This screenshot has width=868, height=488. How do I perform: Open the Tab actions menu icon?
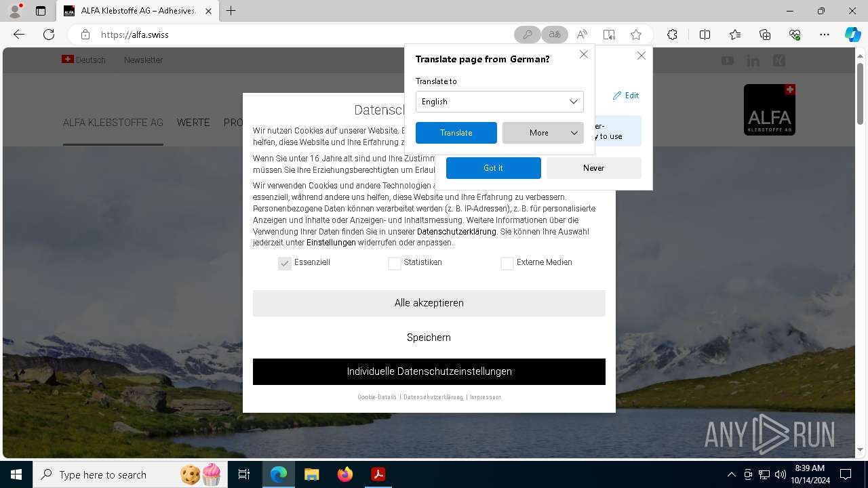(41, 11)
